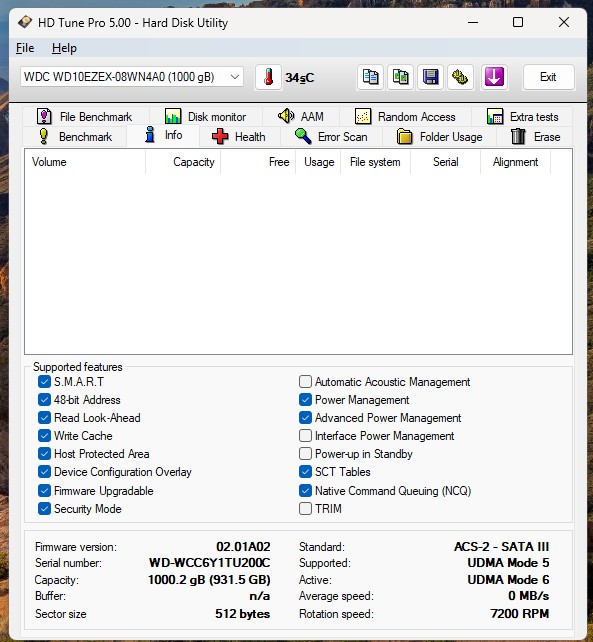The height and width of the screenshot is (642, 593).
Task: Enable the Interface Power Management checkbox
Action: pyautogui.click(x=305, y=436)
